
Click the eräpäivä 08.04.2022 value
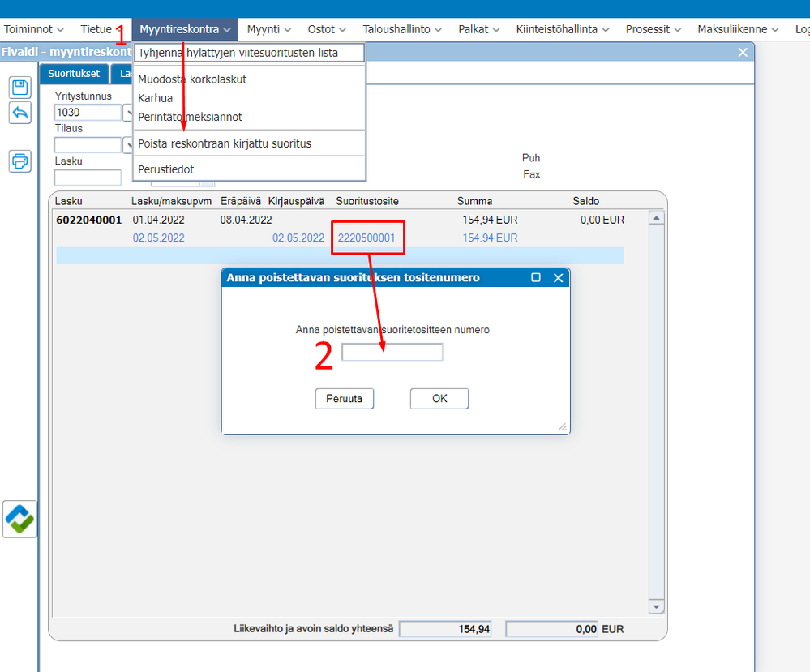246,220
